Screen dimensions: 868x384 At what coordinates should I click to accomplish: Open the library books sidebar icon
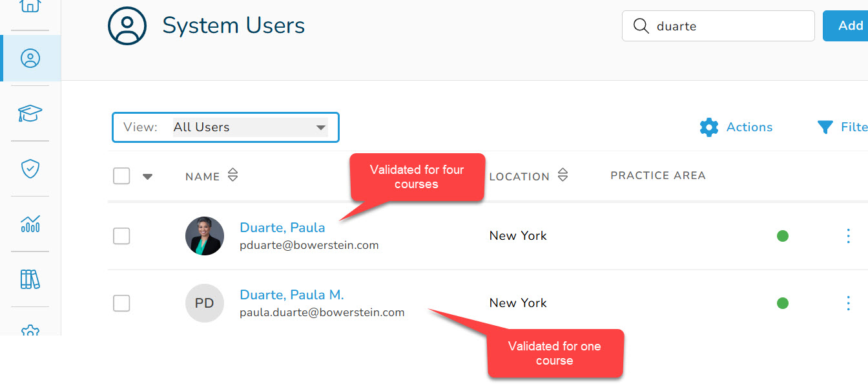click(30, 279)
